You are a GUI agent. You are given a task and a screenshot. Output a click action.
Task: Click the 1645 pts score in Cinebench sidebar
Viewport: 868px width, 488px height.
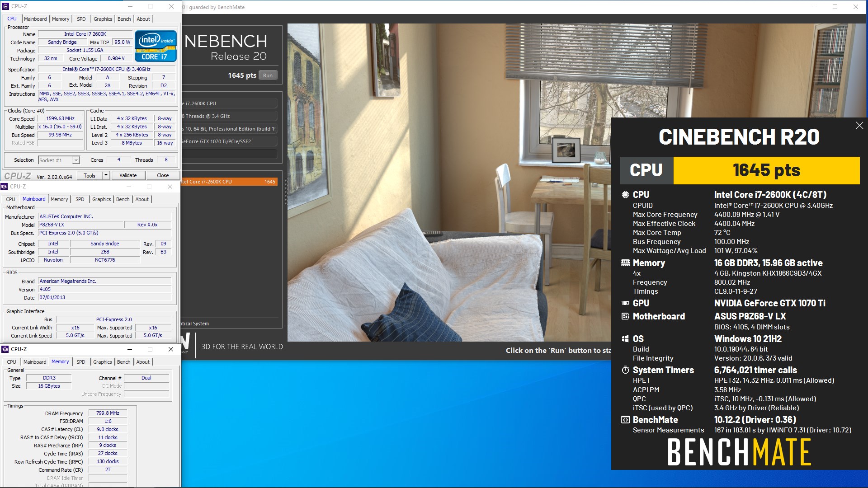(242, 75)
